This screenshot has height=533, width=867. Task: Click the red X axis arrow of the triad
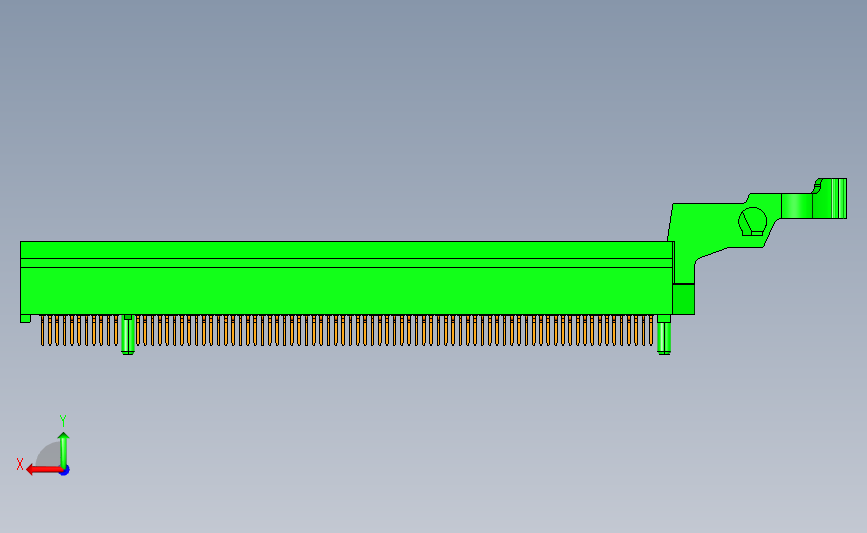click(x=44, y=470)
